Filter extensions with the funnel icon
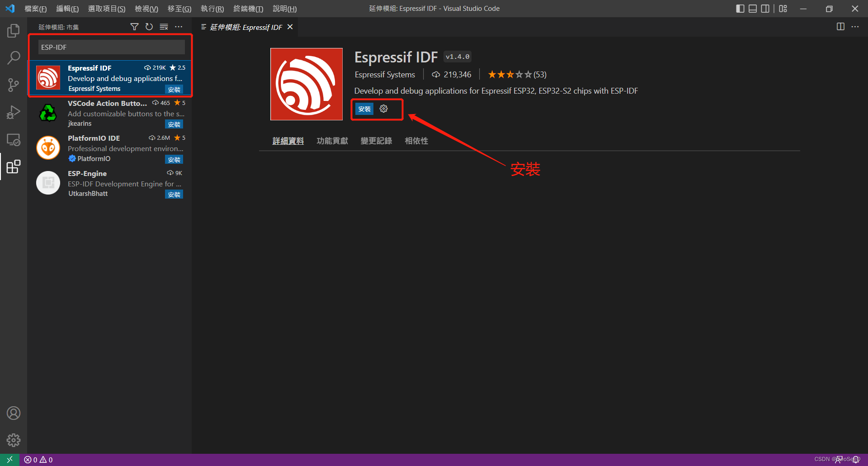The height and width of the screenshot is (466, 868). pyautogui.click(x=134, y=27)
